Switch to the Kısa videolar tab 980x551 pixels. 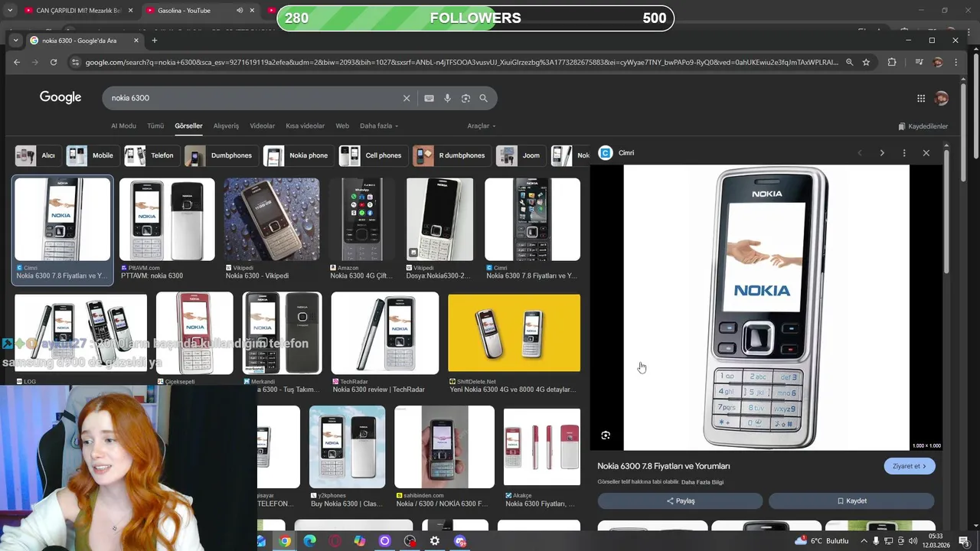305,126
